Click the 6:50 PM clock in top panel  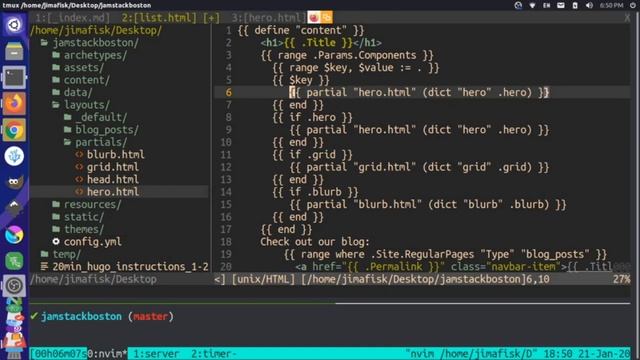click(611, 5)
